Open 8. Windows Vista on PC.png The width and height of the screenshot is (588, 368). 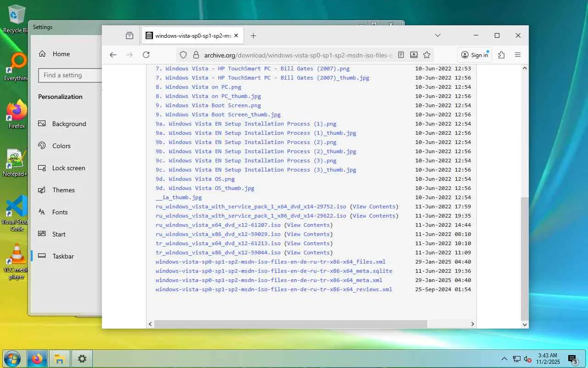pos(198,87)
